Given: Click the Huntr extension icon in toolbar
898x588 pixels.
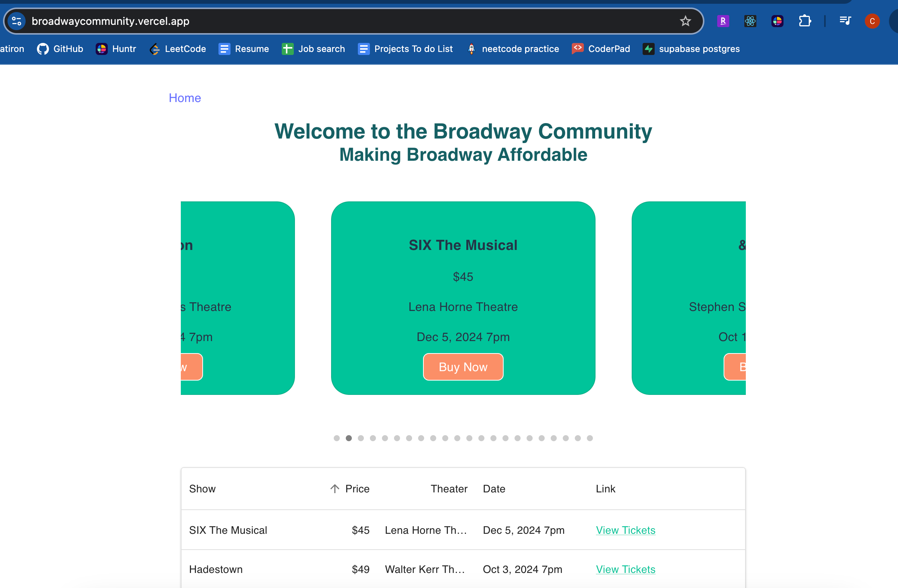Looking at the screenshot, I should pos(777,21).
